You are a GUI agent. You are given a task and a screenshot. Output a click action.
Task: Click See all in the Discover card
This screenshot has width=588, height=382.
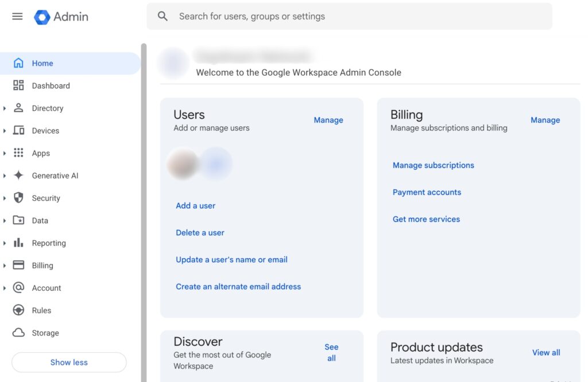[331, 352]
